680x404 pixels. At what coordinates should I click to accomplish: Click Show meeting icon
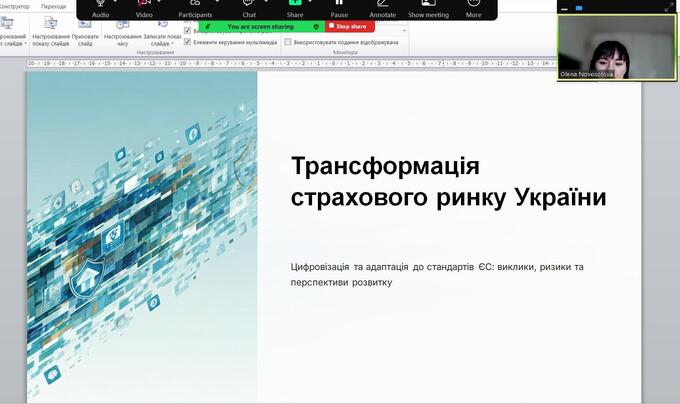pos(428,5)
